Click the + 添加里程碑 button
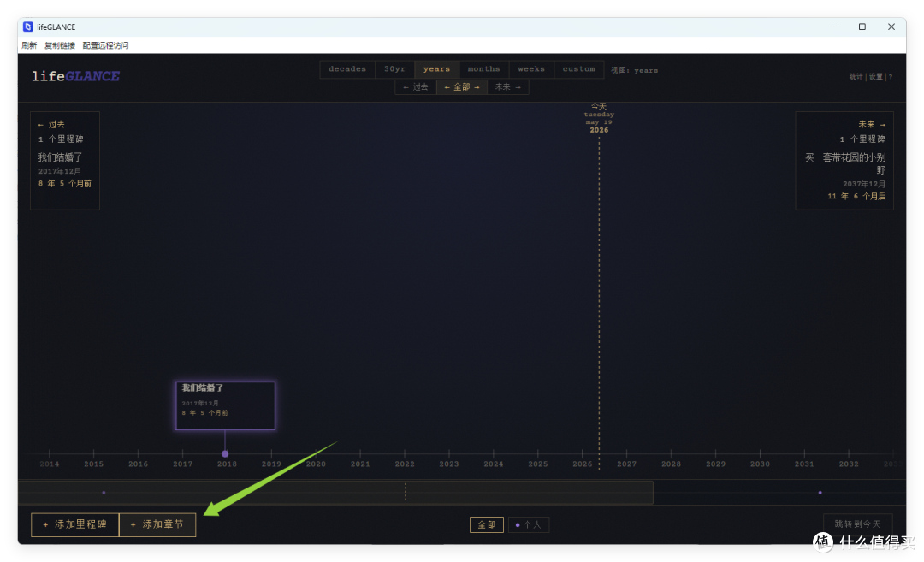 pos(74,524)
